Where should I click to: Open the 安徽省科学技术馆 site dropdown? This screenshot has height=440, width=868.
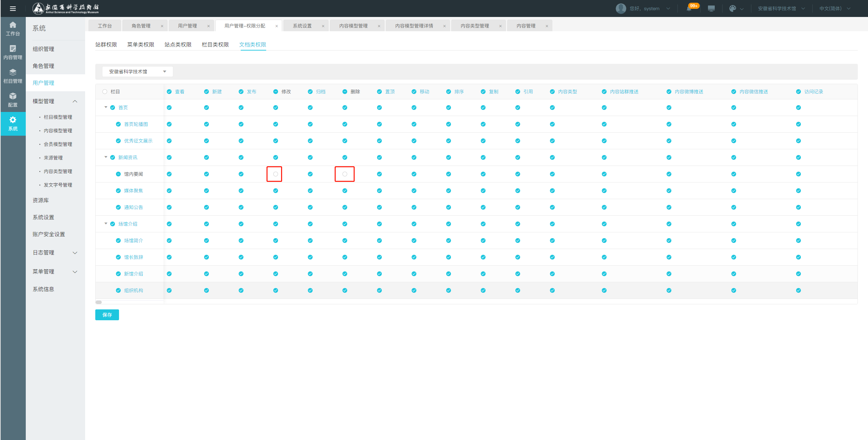tap(137, 72)
